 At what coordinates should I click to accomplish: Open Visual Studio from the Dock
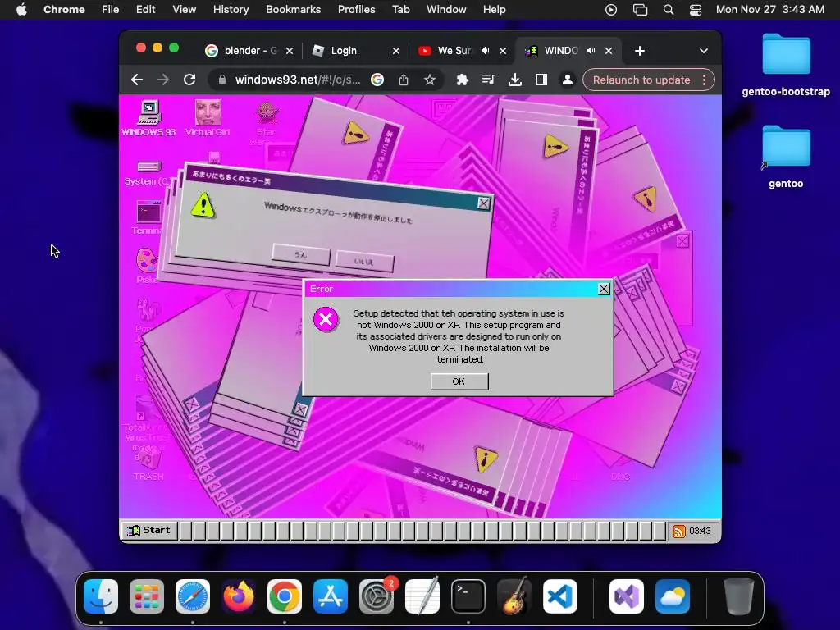tap(626, 596)
